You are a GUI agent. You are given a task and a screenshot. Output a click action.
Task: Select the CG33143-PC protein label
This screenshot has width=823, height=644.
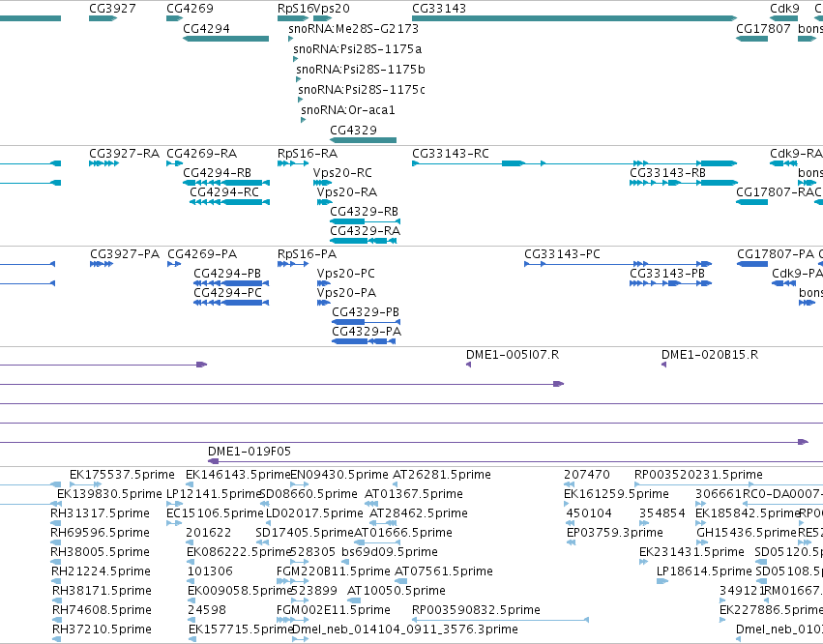(x=562, y=254)
